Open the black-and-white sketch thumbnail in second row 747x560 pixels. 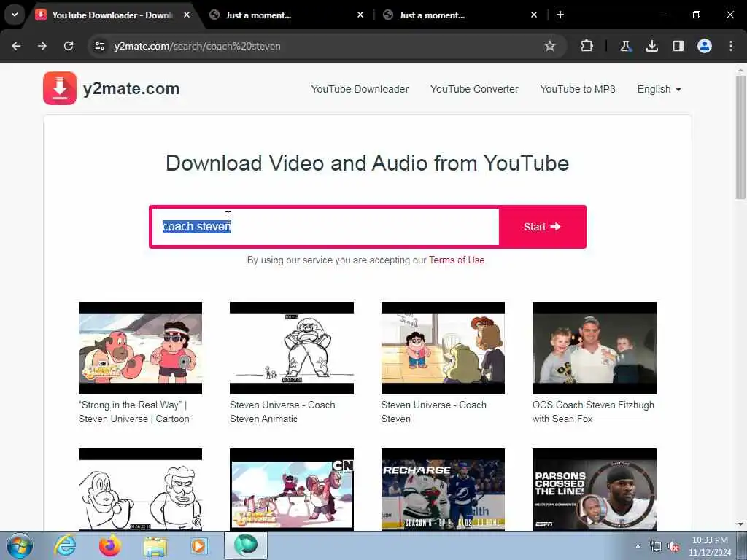(140, 489)
